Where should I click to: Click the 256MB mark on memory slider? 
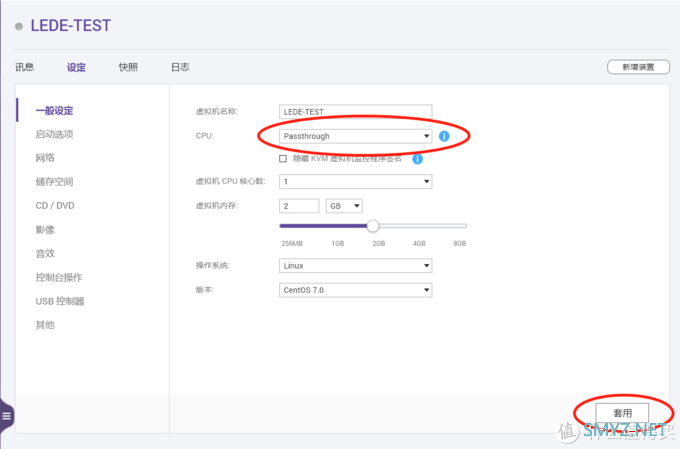[292, 243]
